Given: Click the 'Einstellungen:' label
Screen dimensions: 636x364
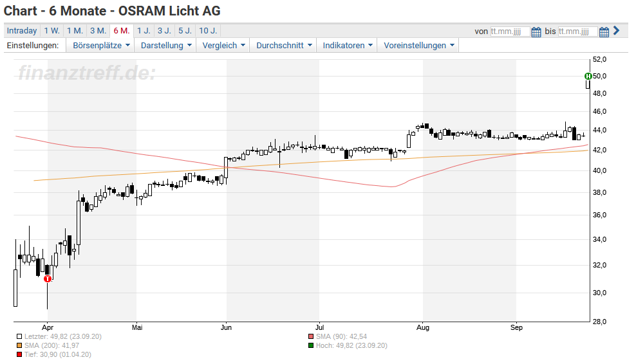Looking at the screenshot, I should (x=32, y=46).
